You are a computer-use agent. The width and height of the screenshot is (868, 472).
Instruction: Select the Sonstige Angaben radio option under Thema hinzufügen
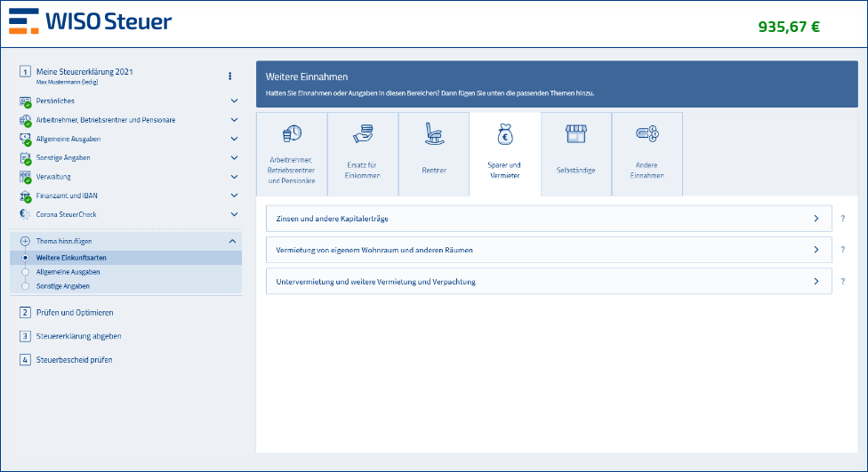(25, 286)
